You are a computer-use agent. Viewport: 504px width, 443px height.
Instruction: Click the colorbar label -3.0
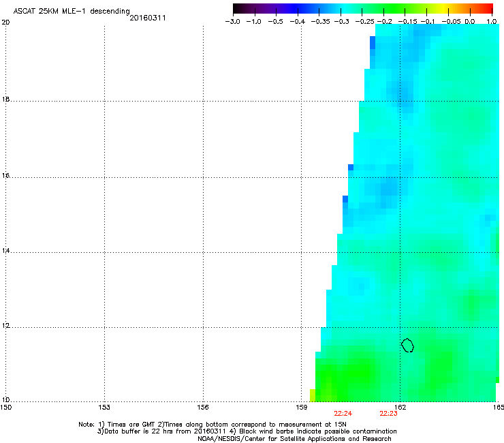click(232, 22)
